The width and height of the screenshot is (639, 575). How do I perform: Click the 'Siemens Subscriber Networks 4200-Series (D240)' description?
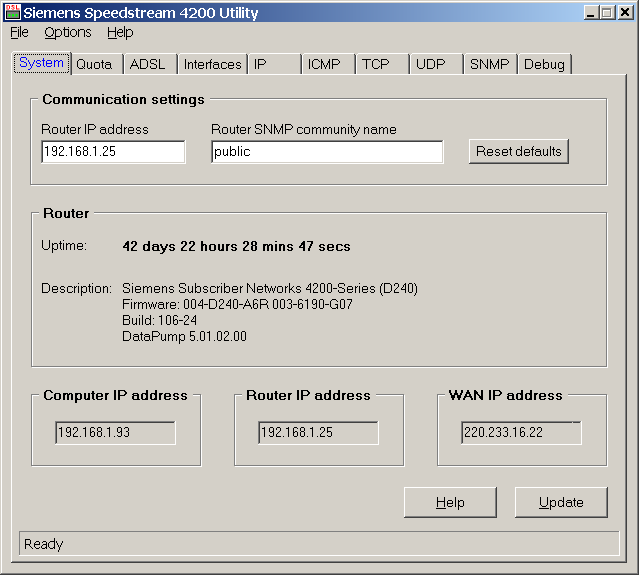click(x=270, y=289)
